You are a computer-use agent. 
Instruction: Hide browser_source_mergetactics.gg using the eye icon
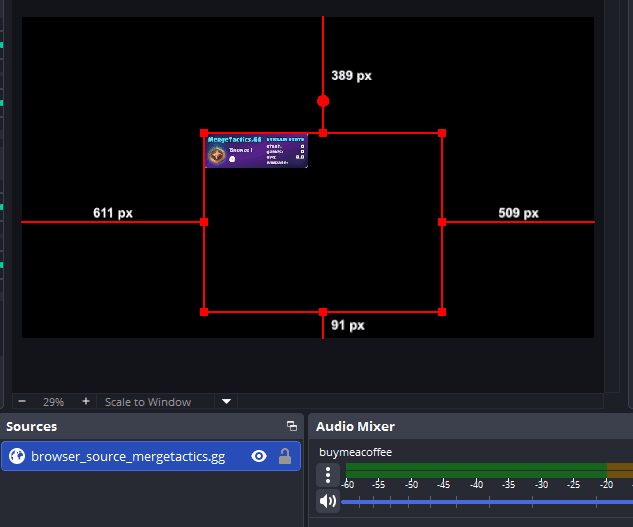[x=259, y=456]
